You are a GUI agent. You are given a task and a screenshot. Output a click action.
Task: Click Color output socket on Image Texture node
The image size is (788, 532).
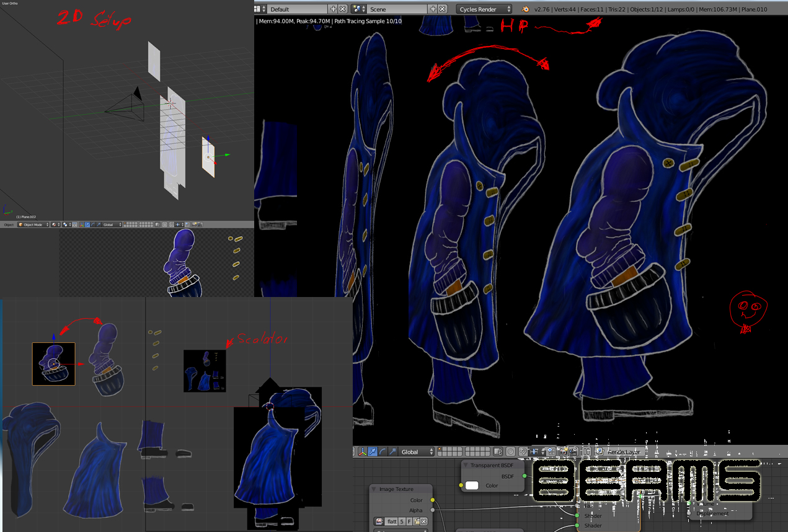(433, 500)
